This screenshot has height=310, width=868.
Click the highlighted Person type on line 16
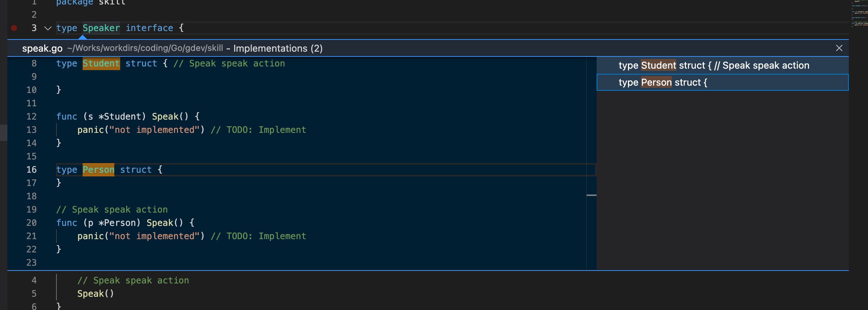(x=98, y=170)
